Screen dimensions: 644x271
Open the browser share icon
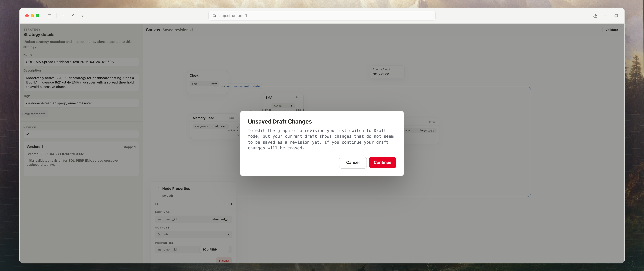point(595,16)
